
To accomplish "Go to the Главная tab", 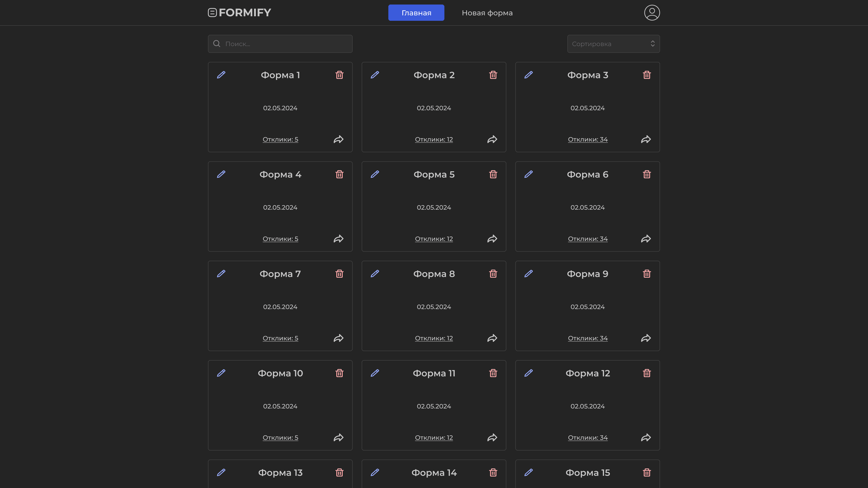I will point(416,12).
